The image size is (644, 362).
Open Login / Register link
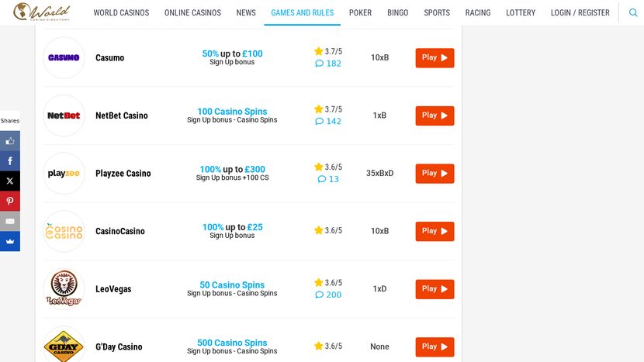580,13
